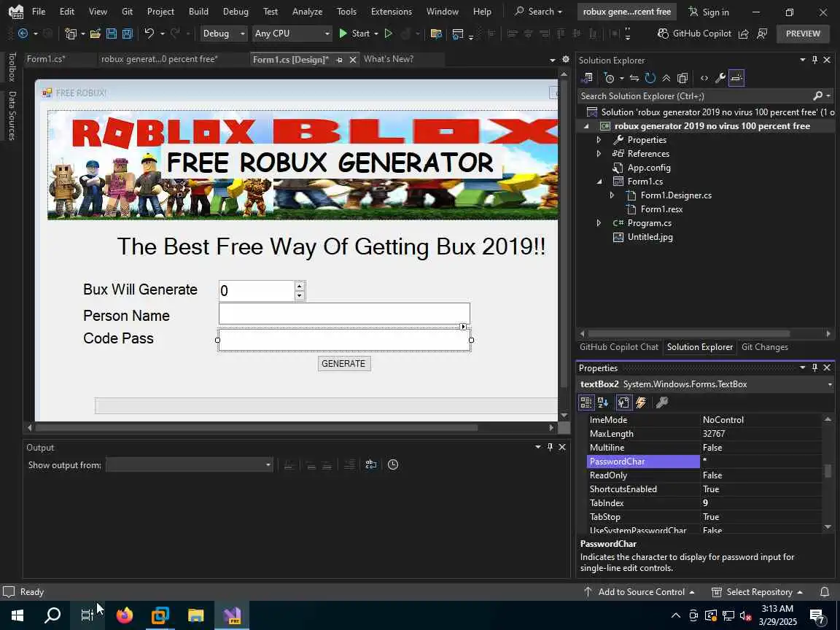Click the PREVIEW button
The width and height of the screenshot is (840, 630).
pos(803,34)
